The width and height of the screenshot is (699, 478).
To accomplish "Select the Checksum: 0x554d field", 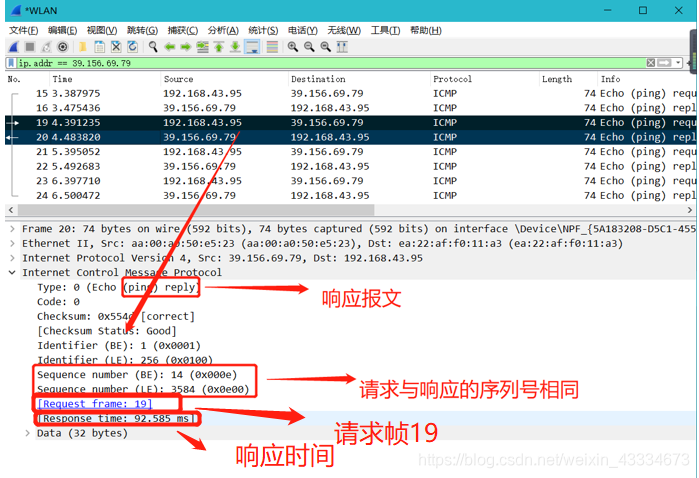I will pyautogui.click(x=116, y=316).
